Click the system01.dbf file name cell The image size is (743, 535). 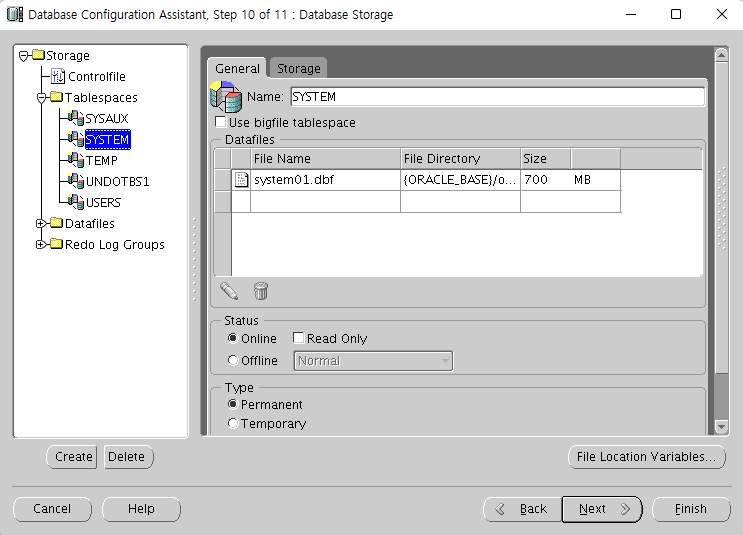325,180
